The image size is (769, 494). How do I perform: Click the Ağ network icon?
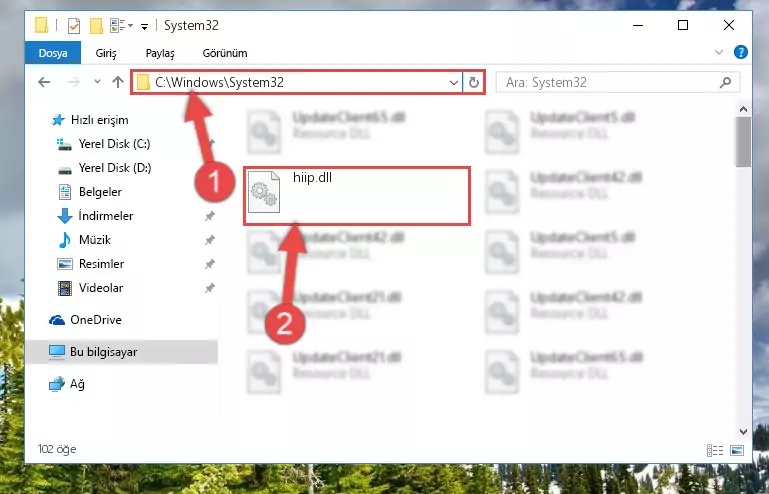point(57,384)
